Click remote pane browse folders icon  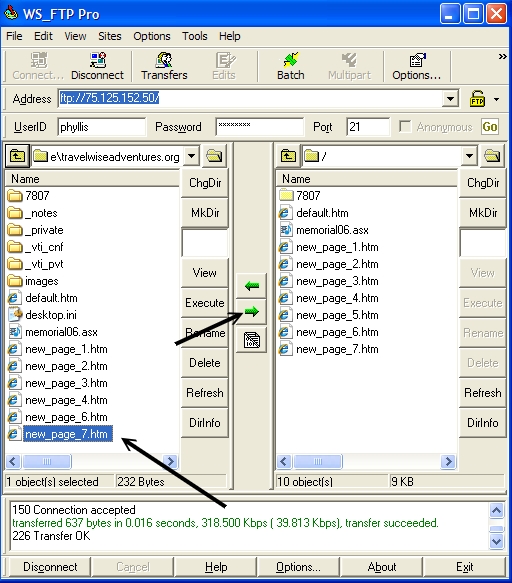point(492,156)
